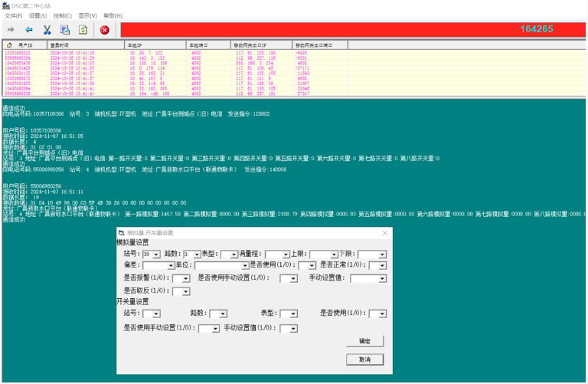588x384 pixels.
Task: Click log text 发送指令:120002
Action: click(249, 113)
